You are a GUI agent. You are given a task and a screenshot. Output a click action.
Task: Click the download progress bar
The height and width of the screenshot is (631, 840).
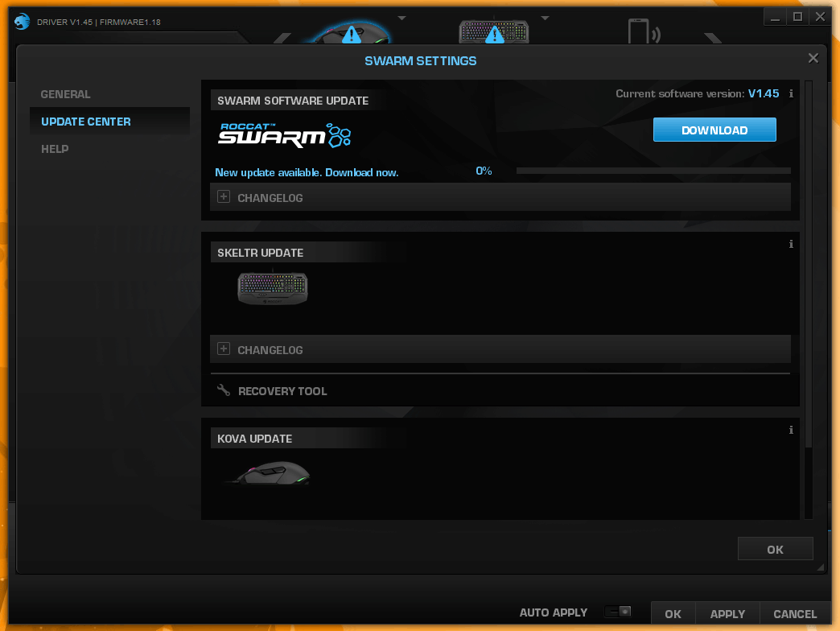[x=653, y=171]
